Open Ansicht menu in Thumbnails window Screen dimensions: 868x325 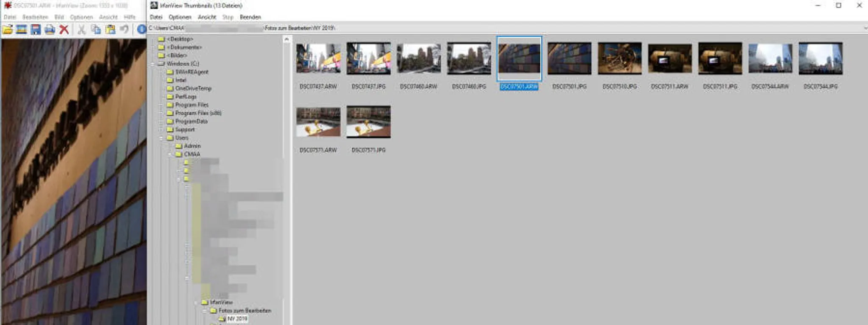point(207,17)
